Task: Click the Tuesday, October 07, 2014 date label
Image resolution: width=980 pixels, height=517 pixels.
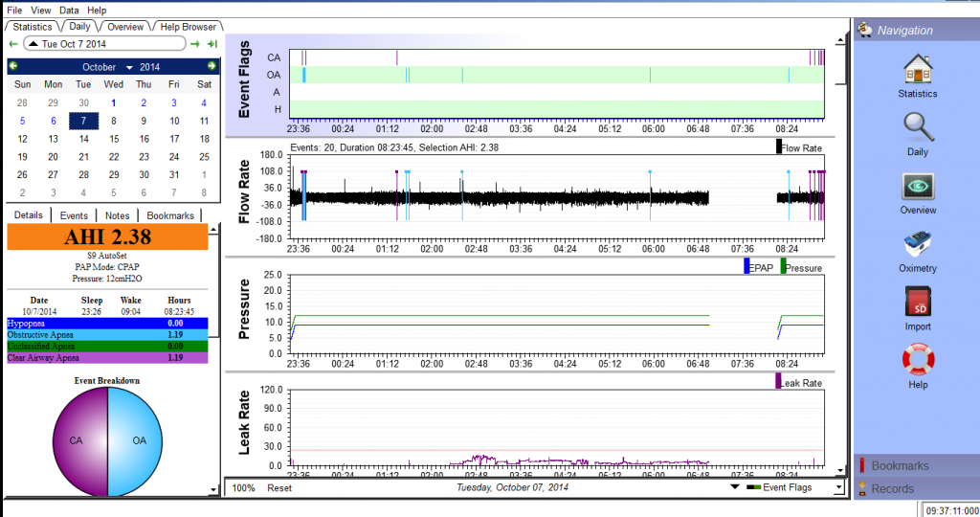Action: tap(512, 487)
